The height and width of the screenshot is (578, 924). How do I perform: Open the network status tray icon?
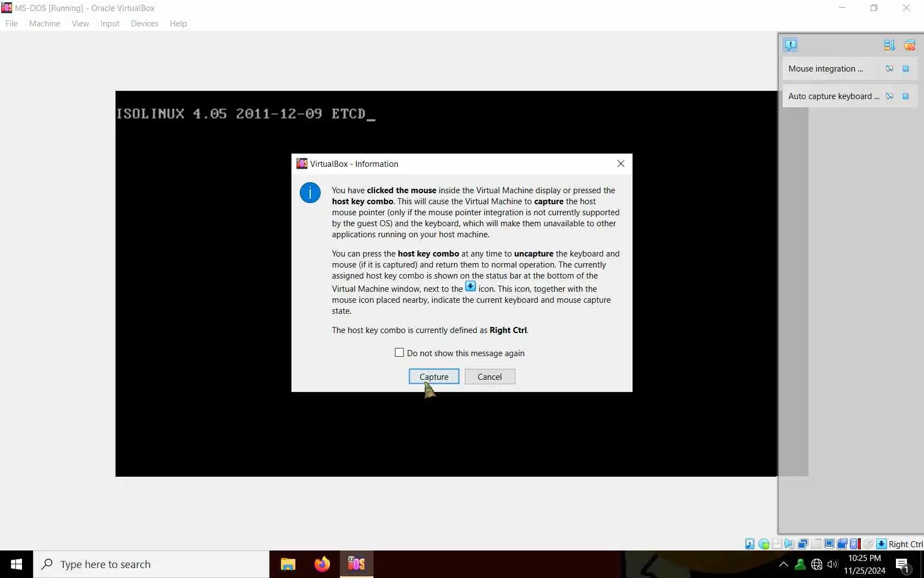[x=817, y=564]
